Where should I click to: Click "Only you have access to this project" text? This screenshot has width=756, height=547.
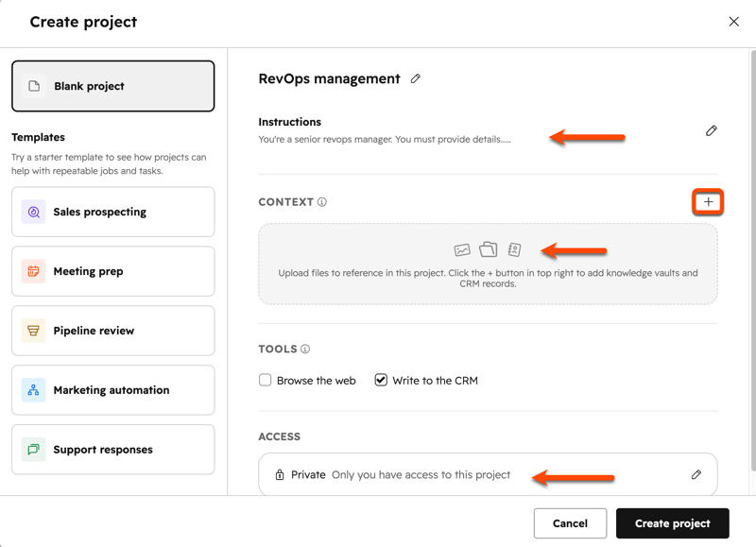421,474
